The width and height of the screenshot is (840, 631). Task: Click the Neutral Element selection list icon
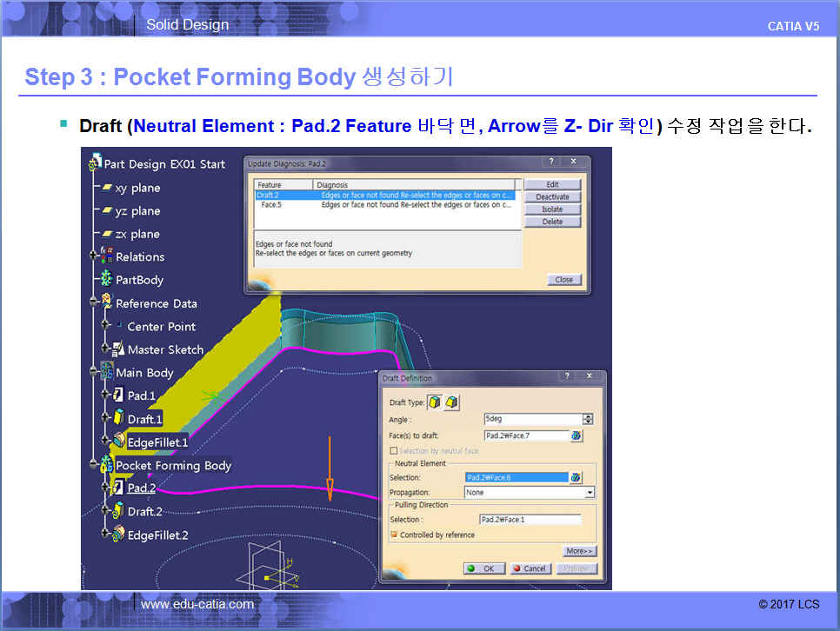576,477
